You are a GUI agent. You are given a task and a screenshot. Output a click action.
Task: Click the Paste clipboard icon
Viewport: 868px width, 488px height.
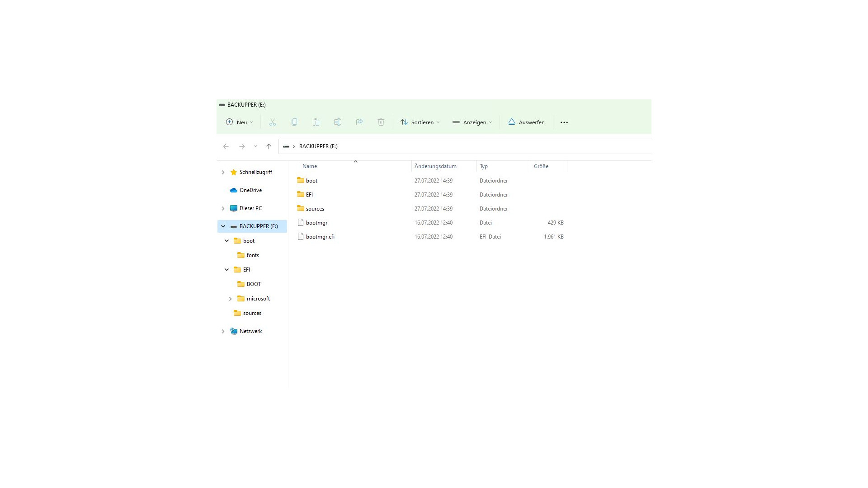click(x=316, y=122)
